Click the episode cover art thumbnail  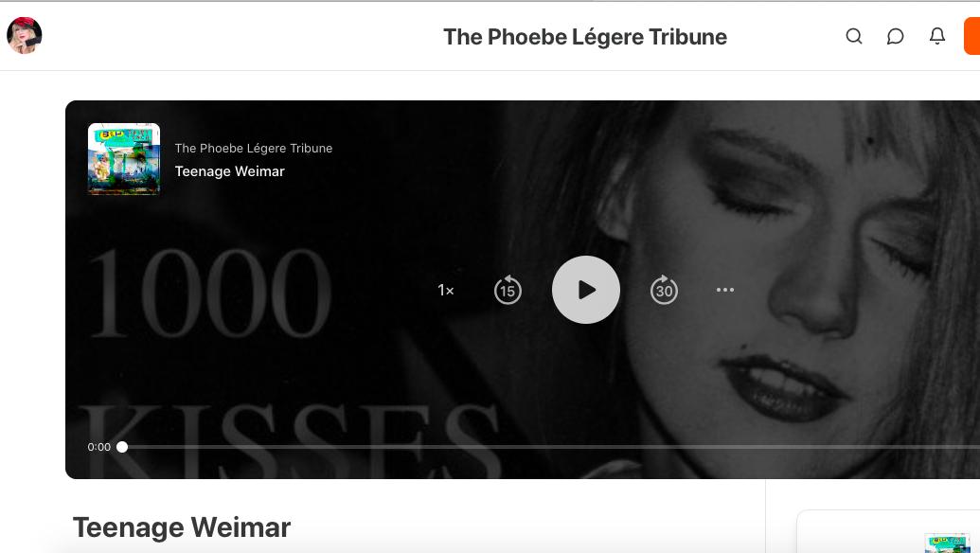(x=124, y=159)
